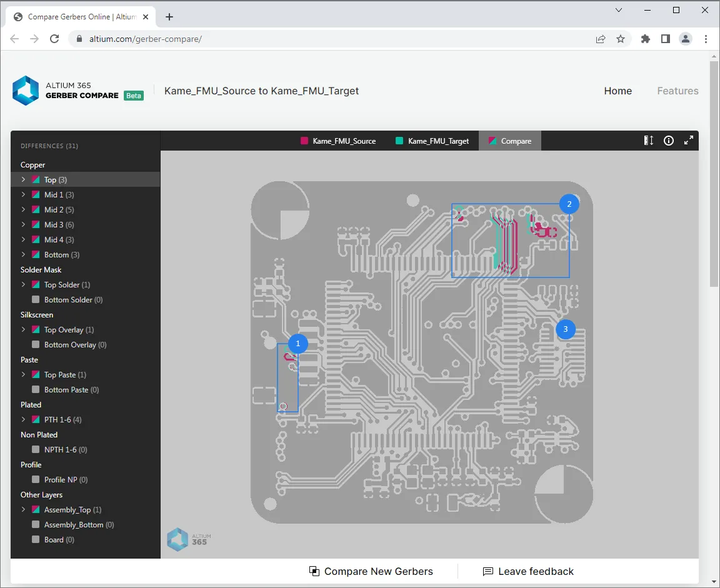Click Compare New Gerbers button
720x588 pixels.
[371, 571]
